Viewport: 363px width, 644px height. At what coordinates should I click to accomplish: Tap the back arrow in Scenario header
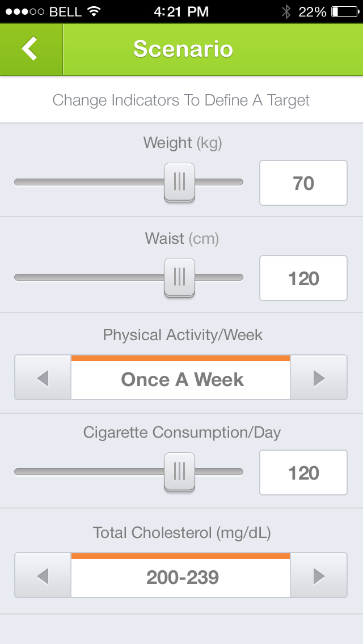click(30, 49)
